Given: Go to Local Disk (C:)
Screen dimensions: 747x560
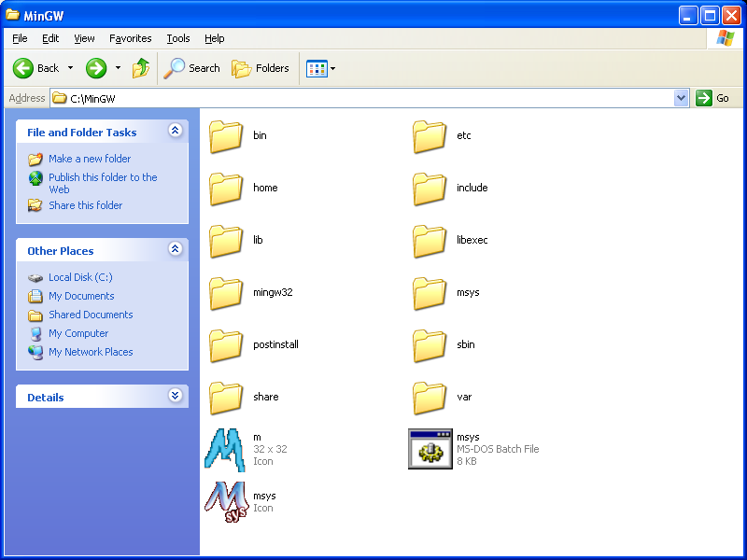Looking at the screenshot, I should point(80,277).
